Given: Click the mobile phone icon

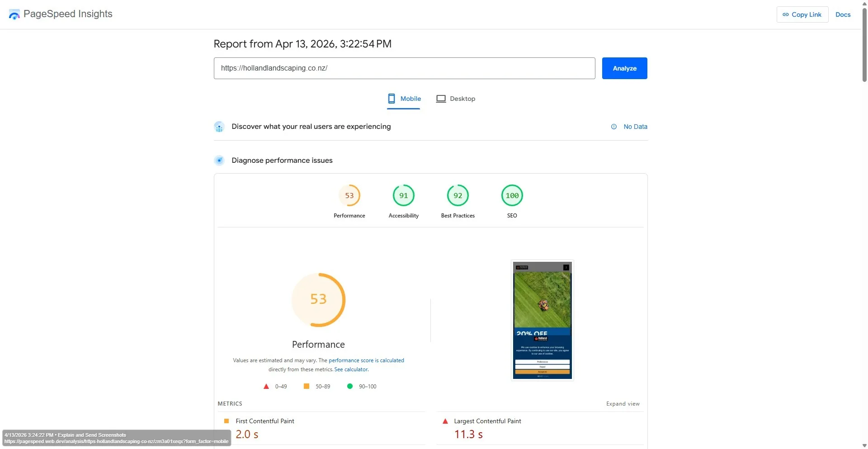Looking at the screenshot, I should (392, 99).
